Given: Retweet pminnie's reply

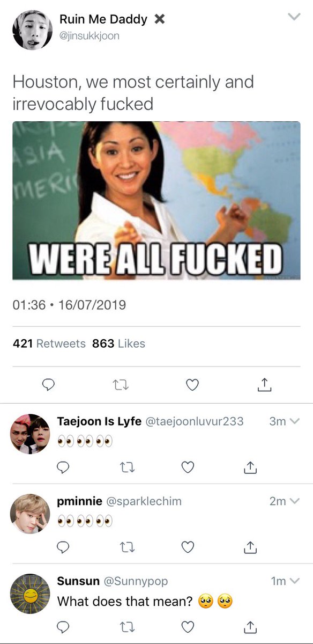Looking at the screenshot, I should pyautogui.click(x=125, y=547).
